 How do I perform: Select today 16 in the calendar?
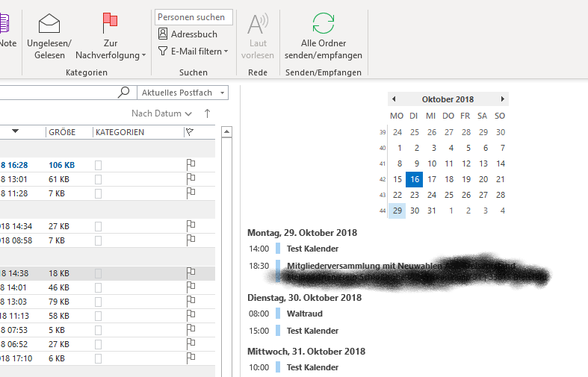[415, 179]
